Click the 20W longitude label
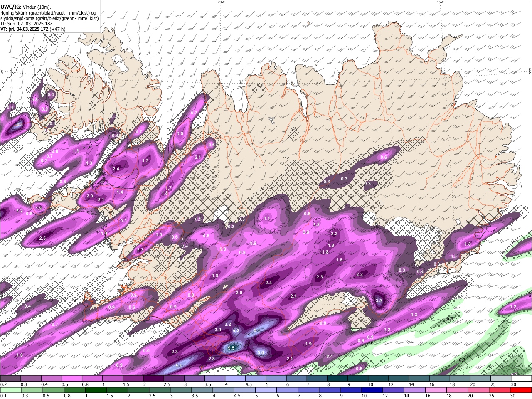The image size is (532, 399). point(221,2)
